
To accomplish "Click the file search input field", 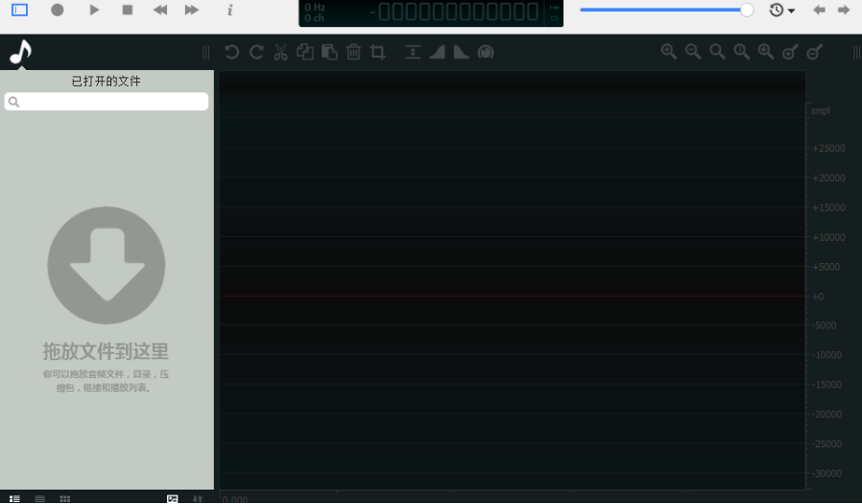I will 107,101.
